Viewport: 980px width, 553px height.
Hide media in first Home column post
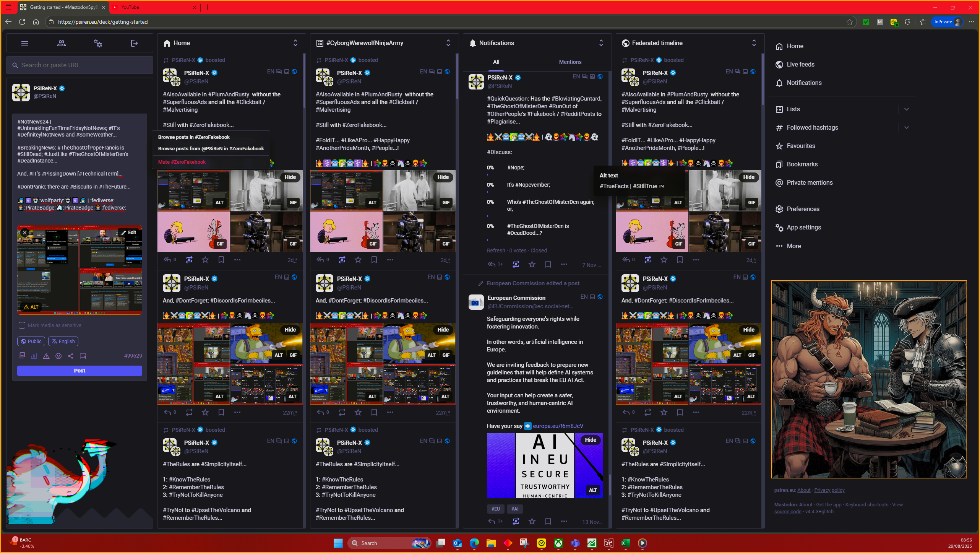(290, 177)
